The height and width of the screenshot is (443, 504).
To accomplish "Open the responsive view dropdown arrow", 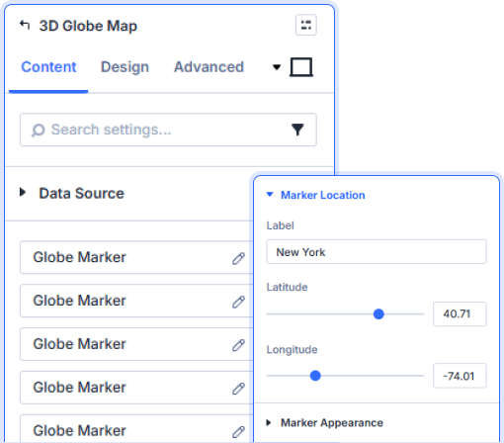I will (x=277, y=67).
